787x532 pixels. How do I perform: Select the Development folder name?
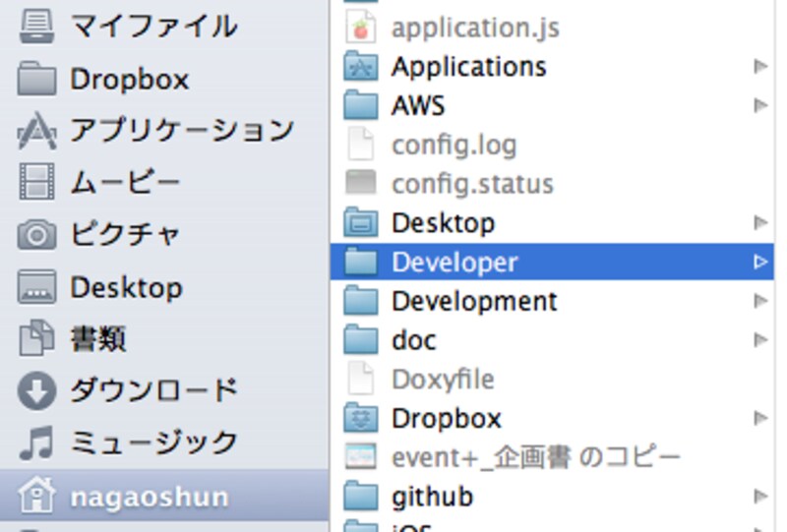coord(474,302)
